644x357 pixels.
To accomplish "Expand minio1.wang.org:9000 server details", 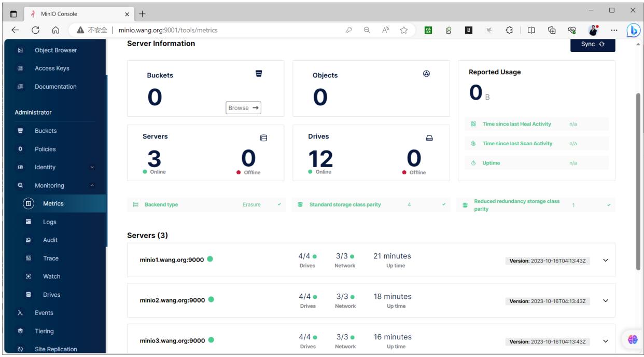I will (x=605, y=260).
